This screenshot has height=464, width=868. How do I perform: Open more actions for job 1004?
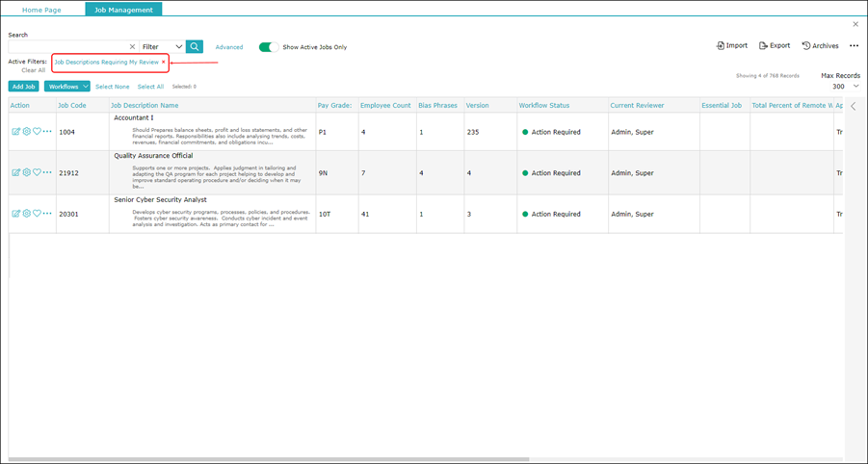[x=47, y=132]
